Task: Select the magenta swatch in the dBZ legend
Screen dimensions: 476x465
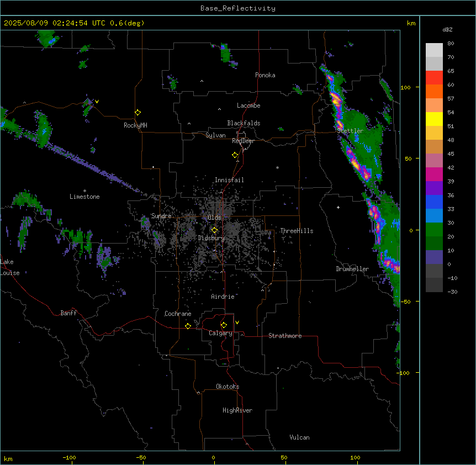Action: pos(434,174)
